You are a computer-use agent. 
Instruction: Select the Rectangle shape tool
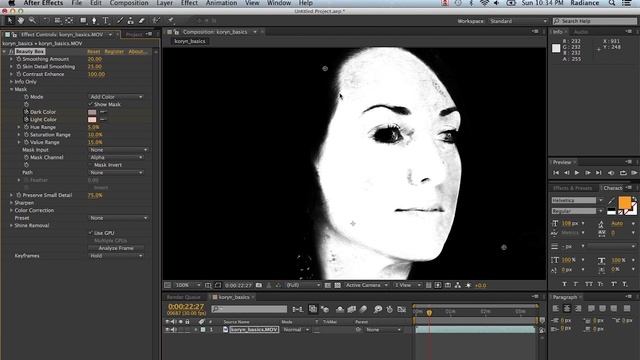point(83,20)
